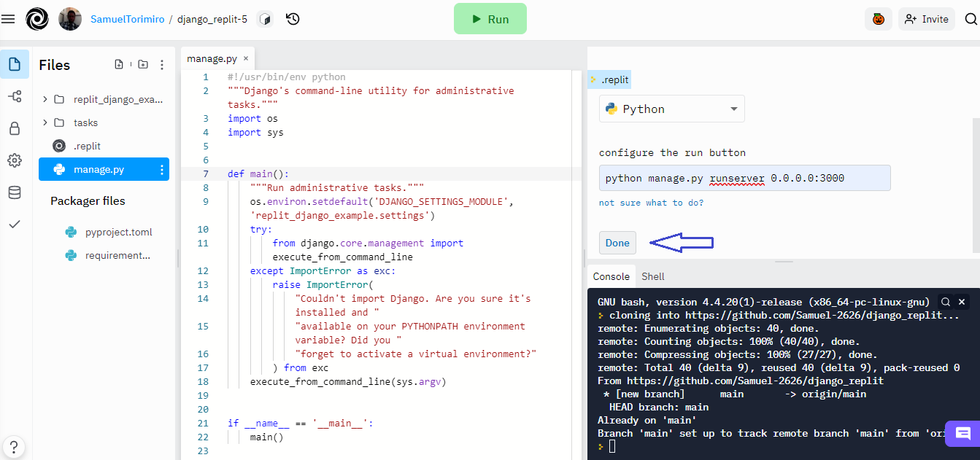
Task: Open pyproject.toml in file list
Action: tap(118, 232)
